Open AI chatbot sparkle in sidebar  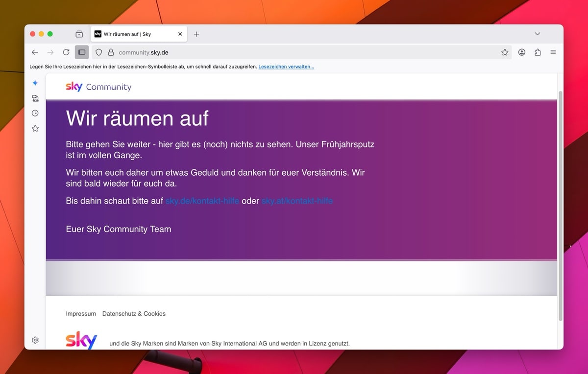[35, 83]
